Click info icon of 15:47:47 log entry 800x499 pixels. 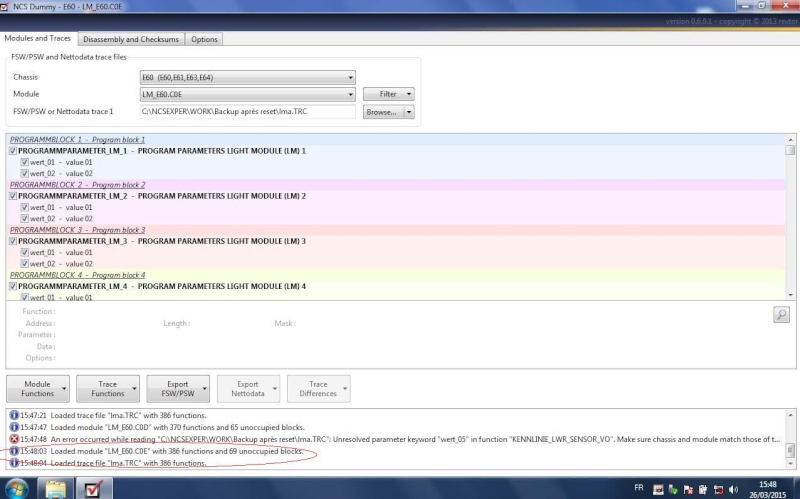tap(14, 427)
